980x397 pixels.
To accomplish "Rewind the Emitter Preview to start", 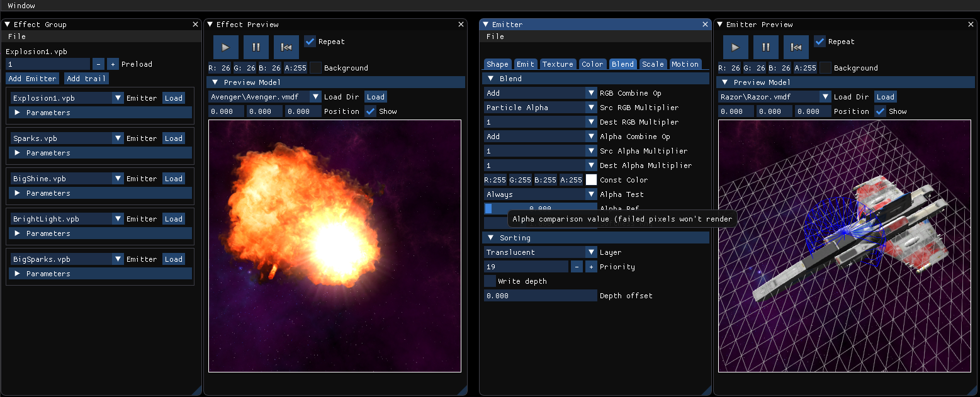I will click(x=796, y=47).
